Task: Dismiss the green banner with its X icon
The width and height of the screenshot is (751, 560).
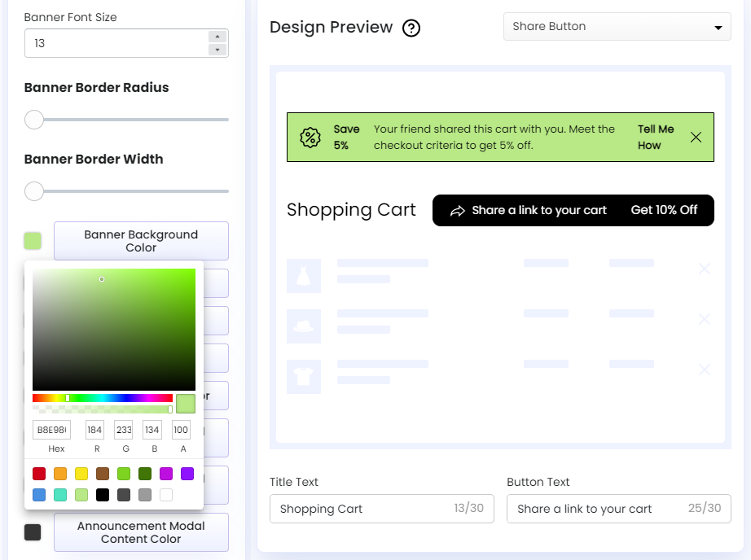Action: (696, 138)
